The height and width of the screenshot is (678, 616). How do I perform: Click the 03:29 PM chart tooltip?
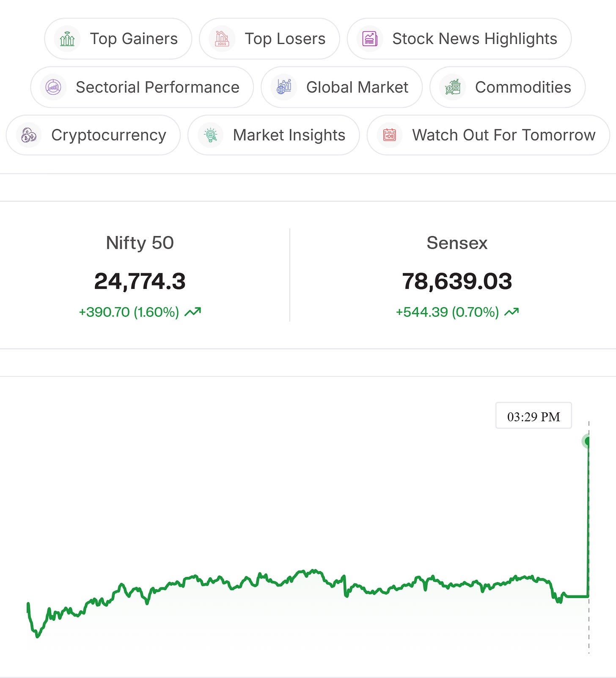533,416
